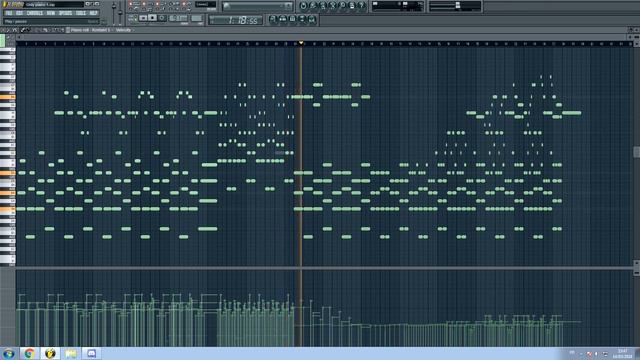Open the Velocity event selector dropdown
The width and height of the screenshot is (640, 360).
[x=124, y=30]
